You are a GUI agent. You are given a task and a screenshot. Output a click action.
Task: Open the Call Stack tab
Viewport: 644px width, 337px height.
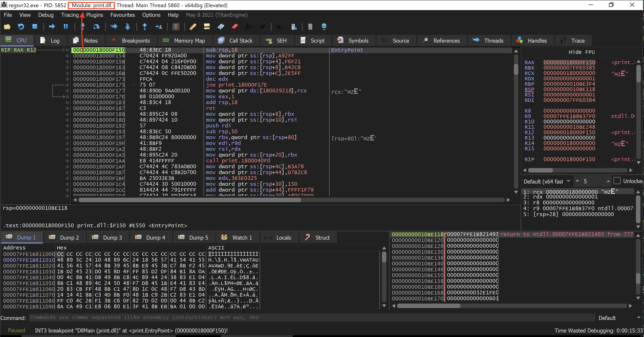pyautogui.click(x=236, y=41)
